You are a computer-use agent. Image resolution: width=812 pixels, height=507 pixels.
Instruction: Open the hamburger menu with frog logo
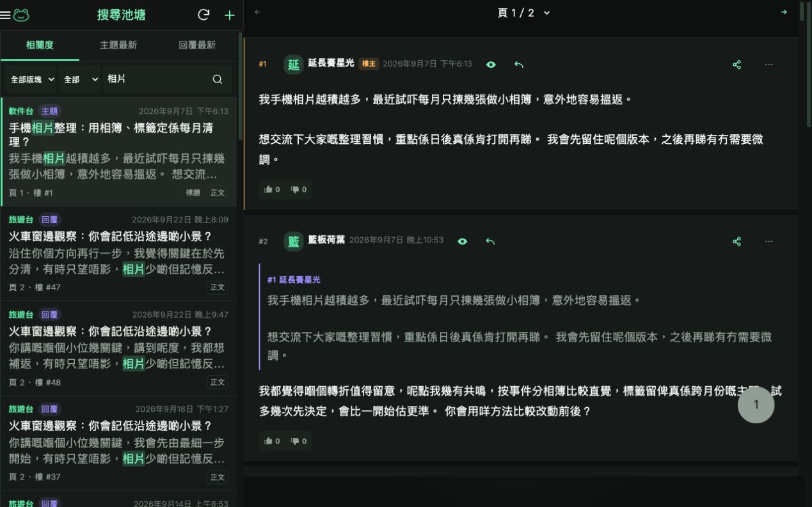click(15, 15)
